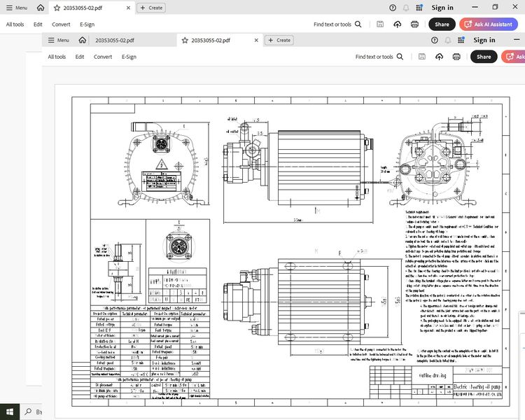Close the 20353055-02.pdf tab in back window
This screenshot has width=525, height=420.
point(127,8)
